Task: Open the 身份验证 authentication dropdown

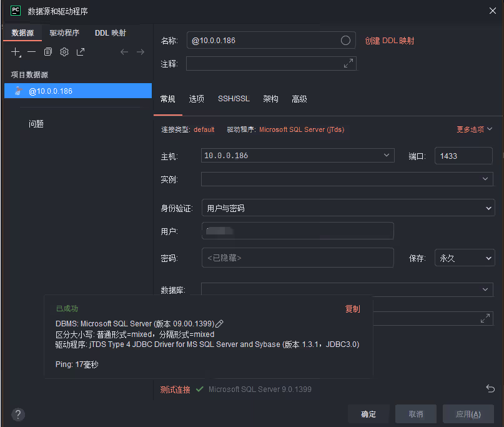Action: 348,208
